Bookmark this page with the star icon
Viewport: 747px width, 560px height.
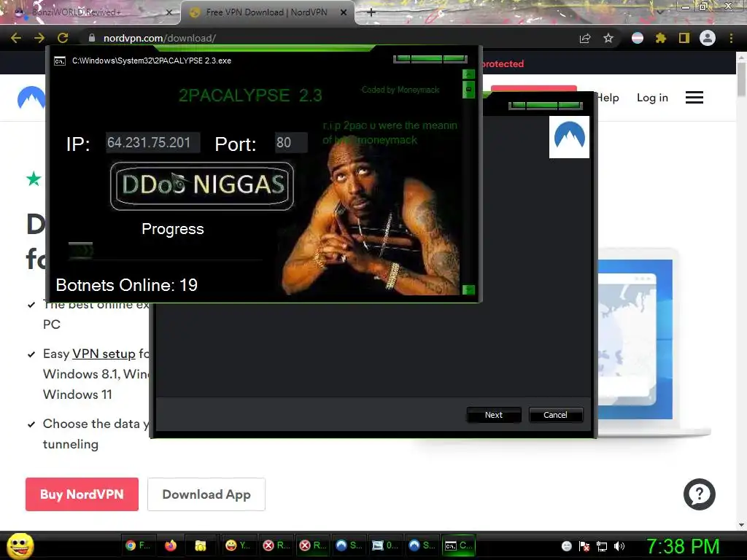[608, 38]
